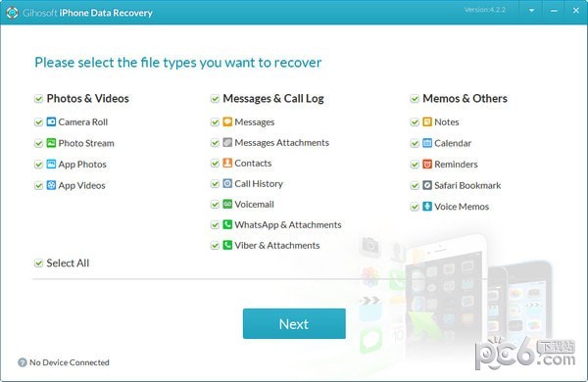Uncheck the Reminders checkbox

pyautogui.click(x=415, y=165)
